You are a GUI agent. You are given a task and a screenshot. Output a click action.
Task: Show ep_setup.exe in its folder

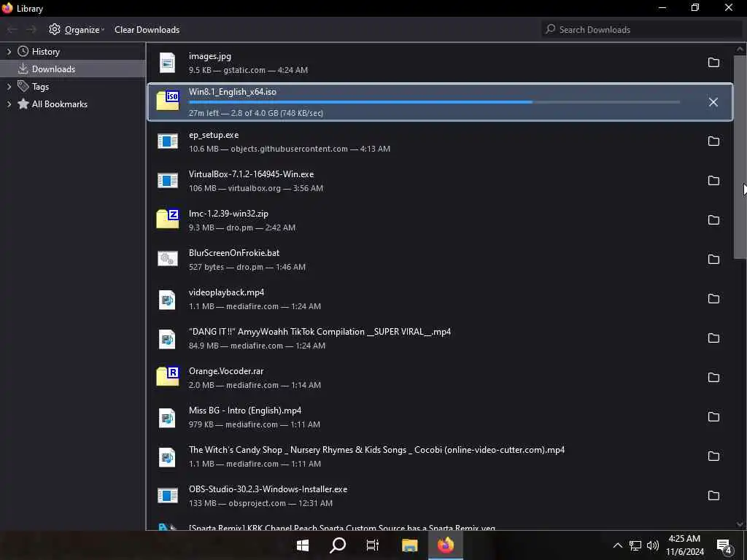coord(713,141)
